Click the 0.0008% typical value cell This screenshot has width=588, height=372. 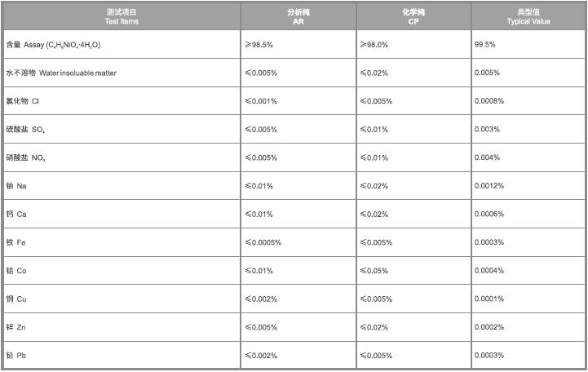pos(489,101)
